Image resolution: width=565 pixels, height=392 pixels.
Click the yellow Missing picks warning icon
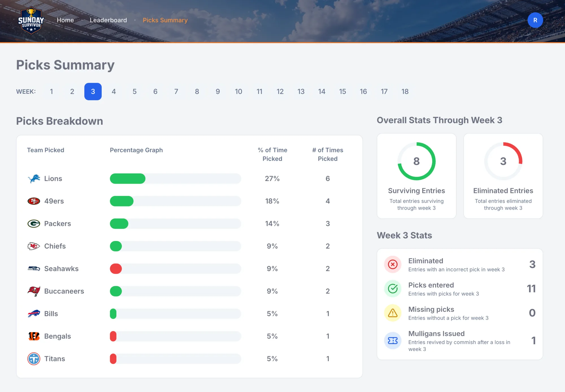pos(393,313)
